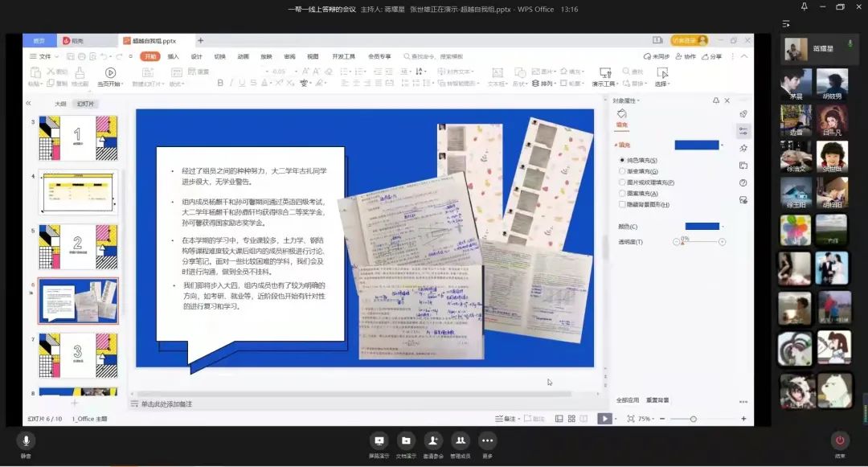Image resolution: width=868 pixels, height=467 pixels.
Task: Switch to slide sorter grid view icon
Action: tap(571, 419)
